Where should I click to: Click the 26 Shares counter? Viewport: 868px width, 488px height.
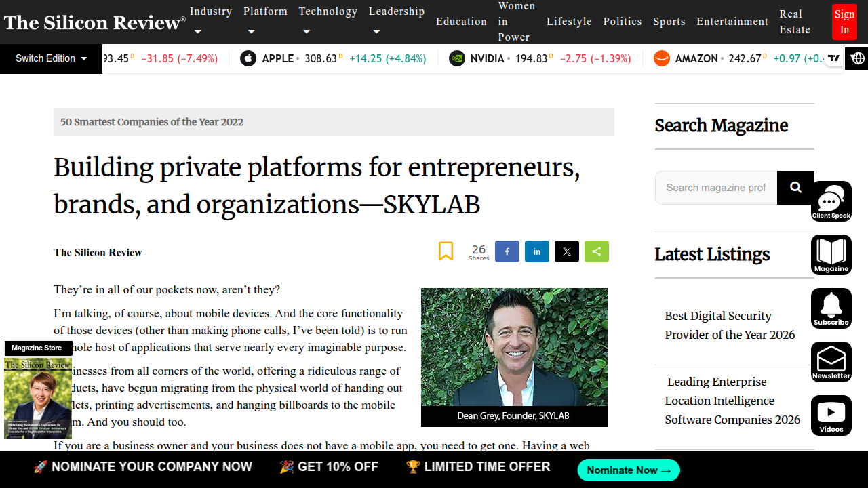click(479, 252)
